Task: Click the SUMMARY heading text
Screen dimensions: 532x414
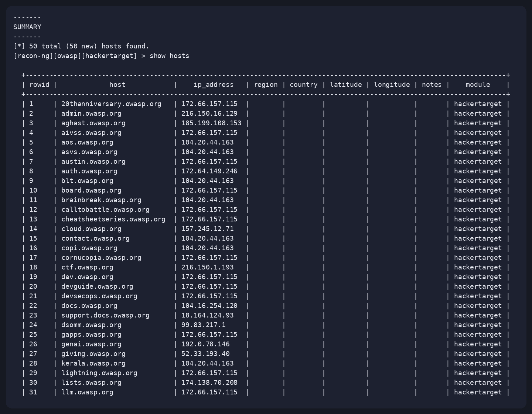Action: [27, 27]
